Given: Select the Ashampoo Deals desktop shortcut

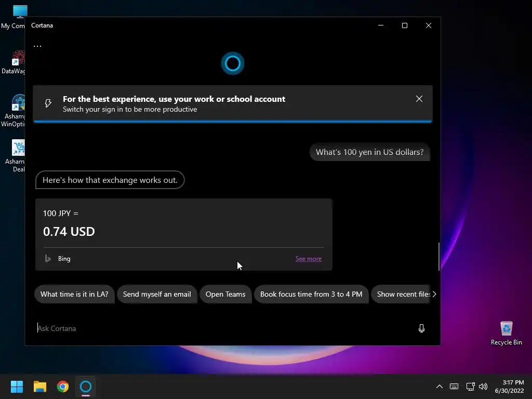Looking at the screenshot, I should tap(14, 156).
